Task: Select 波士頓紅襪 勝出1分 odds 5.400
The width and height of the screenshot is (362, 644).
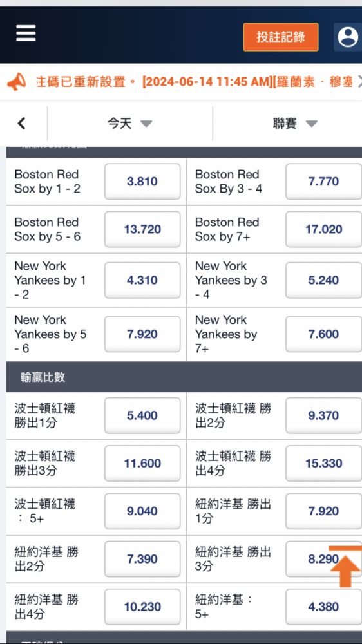Action: coord(142,415)
